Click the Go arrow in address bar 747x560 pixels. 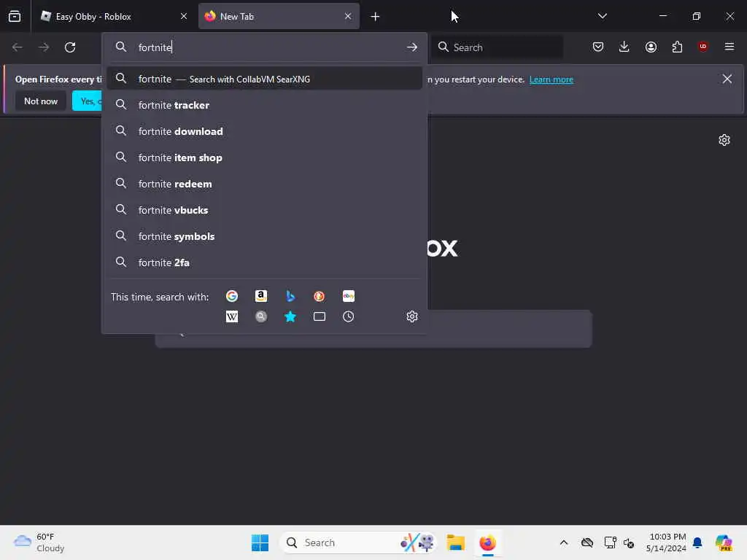pos(412,47)
